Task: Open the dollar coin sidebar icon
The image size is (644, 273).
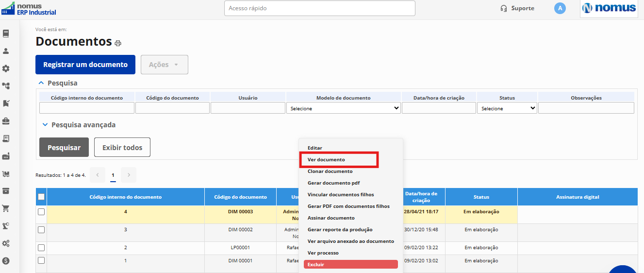Action: pos(6,261)
